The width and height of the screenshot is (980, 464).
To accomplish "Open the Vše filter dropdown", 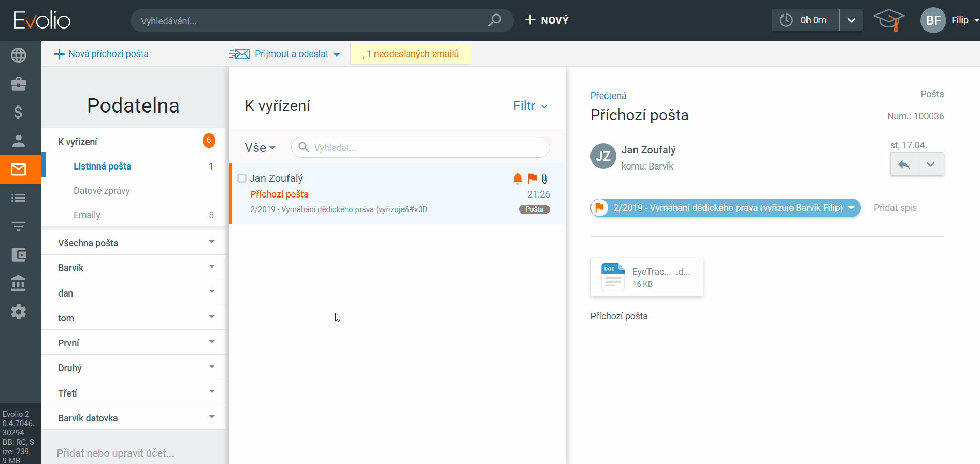I will click(x=260, y=148).
